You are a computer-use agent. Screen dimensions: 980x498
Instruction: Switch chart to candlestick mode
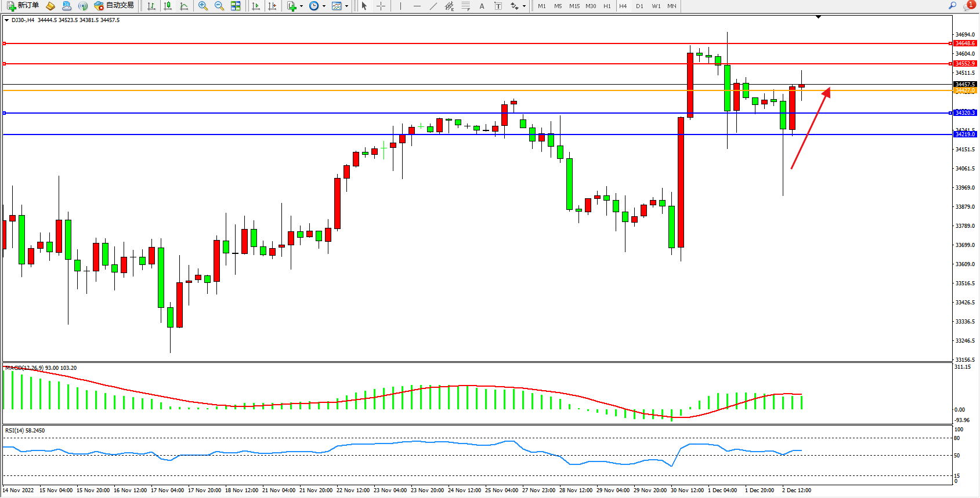[168, 6]
